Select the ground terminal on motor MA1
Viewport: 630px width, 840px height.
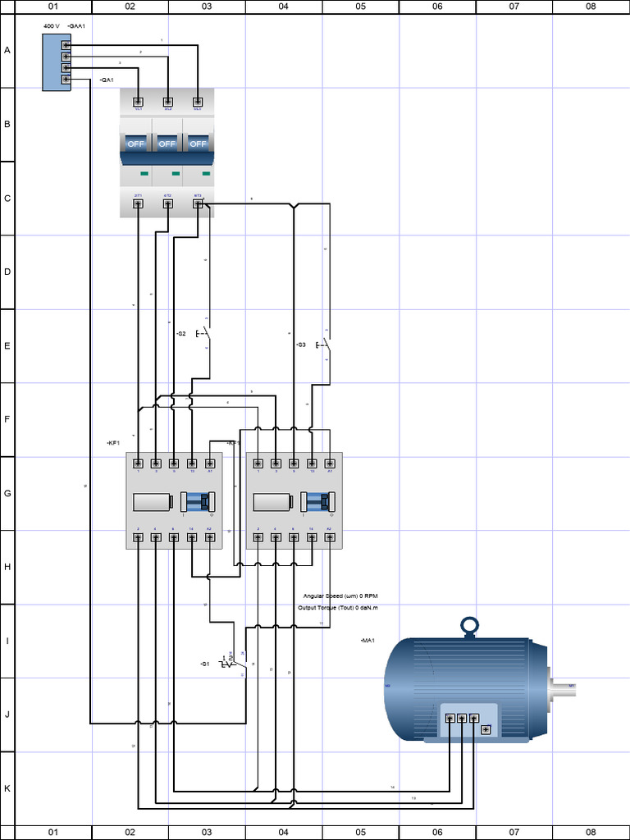pos(486,729)
